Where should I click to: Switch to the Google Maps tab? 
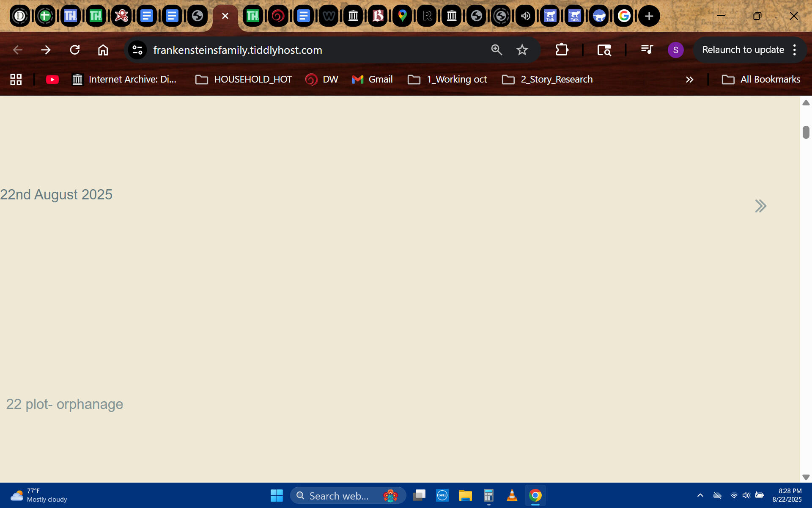click(x=402, y=16)
